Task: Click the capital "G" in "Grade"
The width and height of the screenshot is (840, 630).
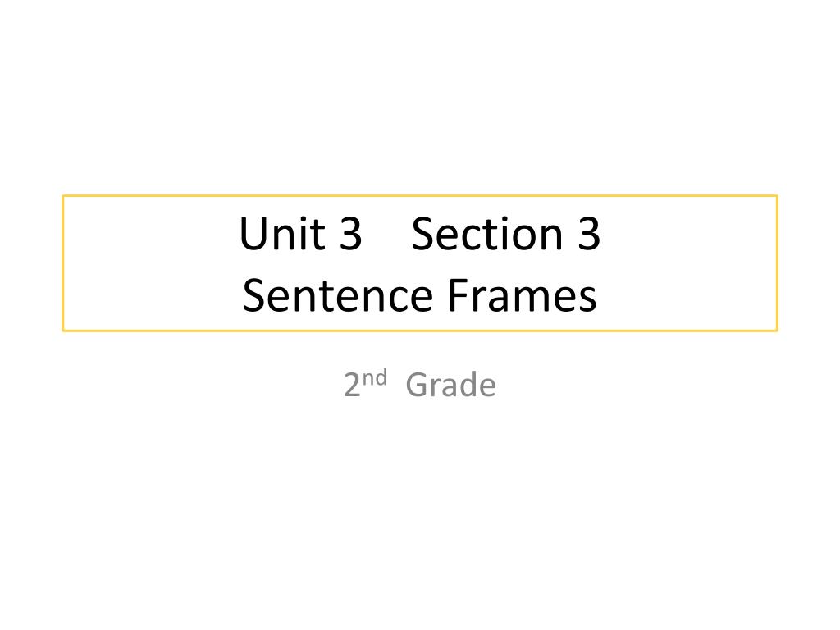Action: (418, 385)
